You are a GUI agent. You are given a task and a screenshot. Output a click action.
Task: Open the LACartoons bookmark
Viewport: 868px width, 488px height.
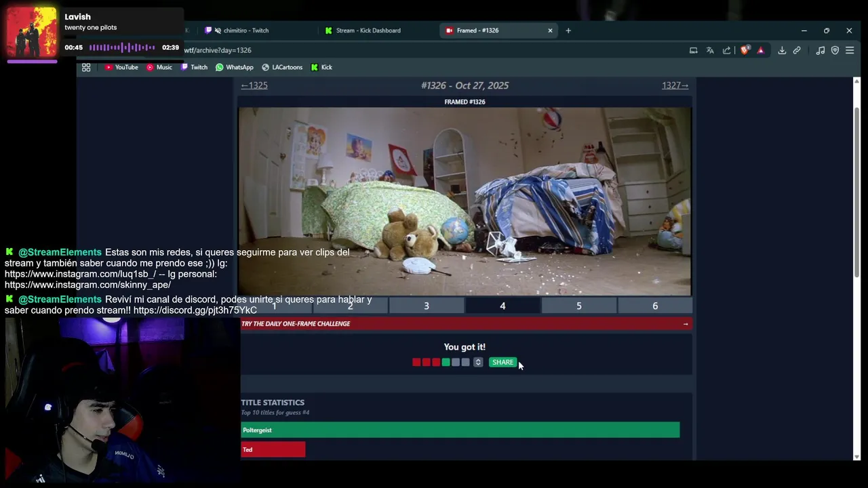pos(282,67)
